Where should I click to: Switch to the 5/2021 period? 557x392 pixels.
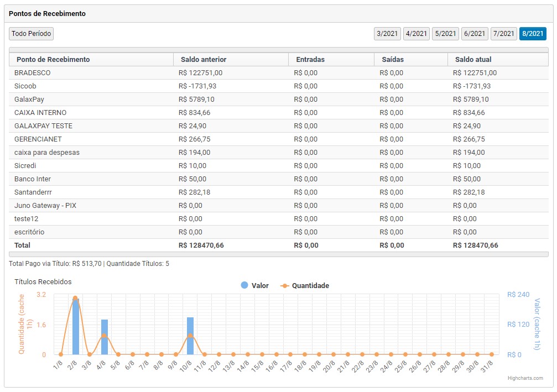click(x=445, y=34)
